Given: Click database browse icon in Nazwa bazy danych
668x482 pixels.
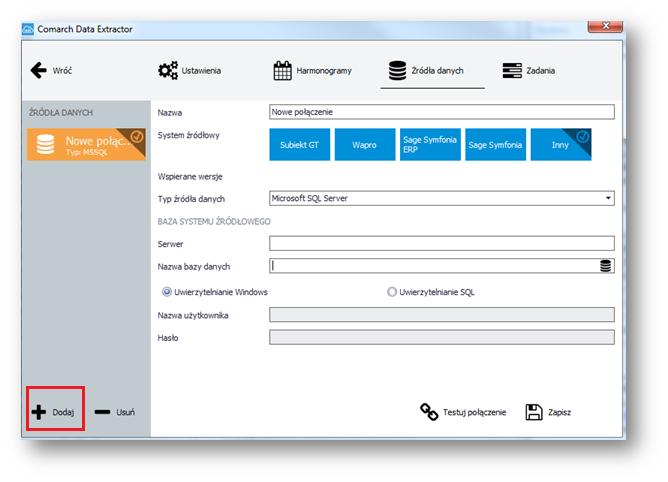Looking at the screenshot, I should coord(605,266).
